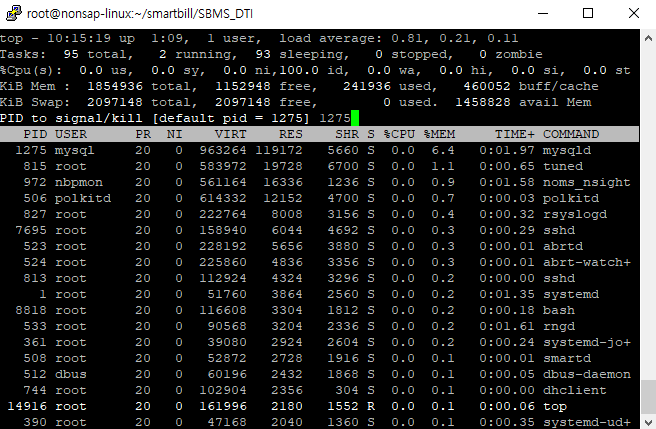656x429 pixels.
Task: Click the 1458828 avail Mem value
Action: point(483,102)
